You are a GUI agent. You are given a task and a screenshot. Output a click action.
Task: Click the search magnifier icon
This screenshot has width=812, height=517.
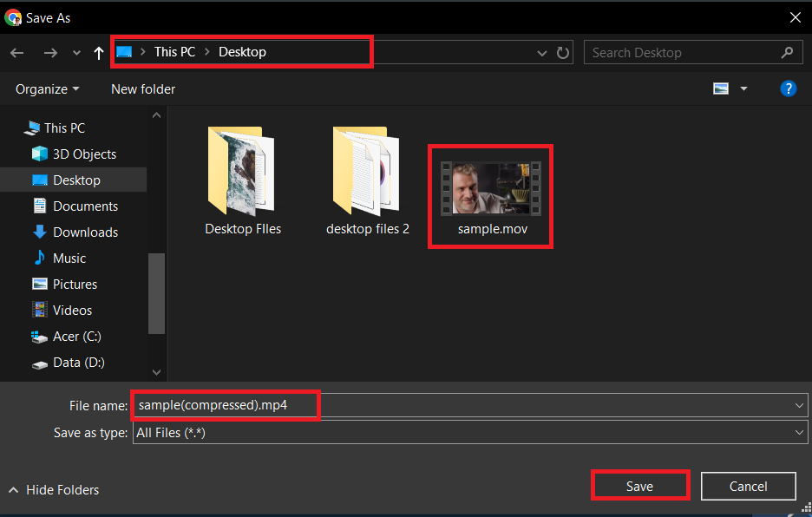[787, 52]
